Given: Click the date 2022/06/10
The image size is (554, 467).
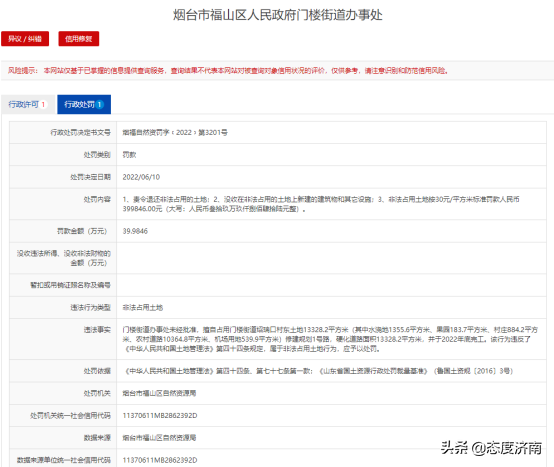Looking at the screenshot, I should click(141, 177).
